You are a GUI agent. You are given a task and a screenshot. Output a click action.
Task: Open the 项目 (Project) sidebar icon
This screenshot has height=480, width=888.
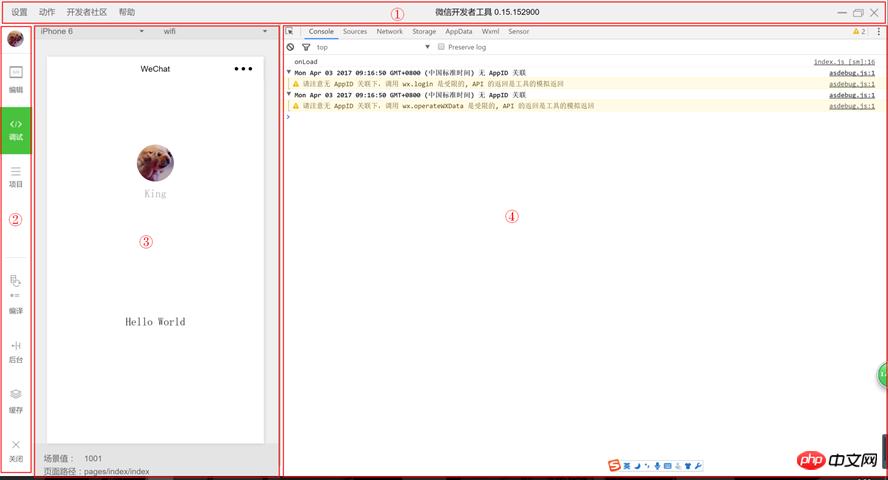pos(16,176)
